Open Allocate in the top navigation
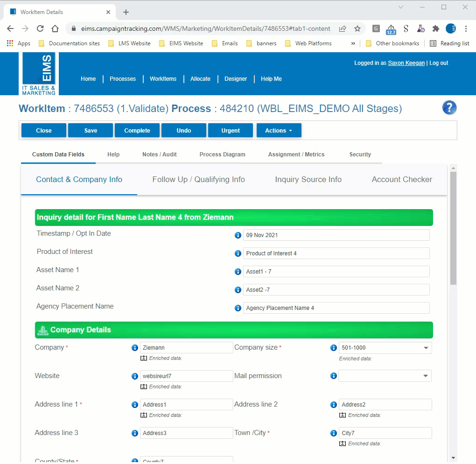476x464 pixels. pyautogui.click(x=200, y=78)
